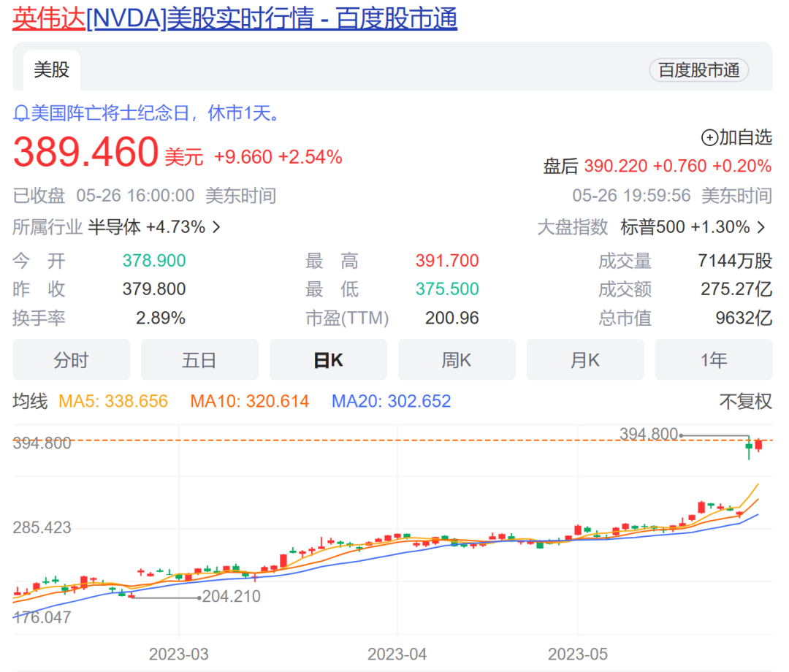789x672 pixels.
Task: Click the 394.800 high marker on chart
Action: 649,434
